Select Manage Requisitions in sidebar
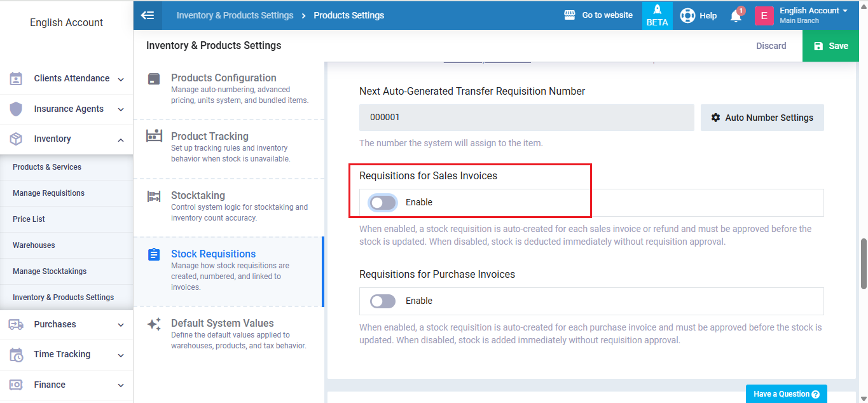 click(x=48, y=193)
